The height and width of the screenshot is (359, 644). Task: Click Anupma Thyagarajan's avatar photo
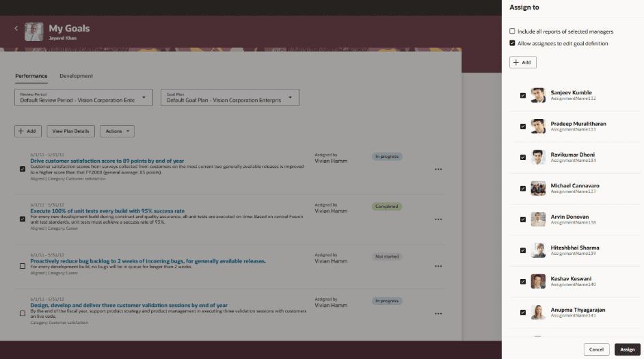(538, 313)
